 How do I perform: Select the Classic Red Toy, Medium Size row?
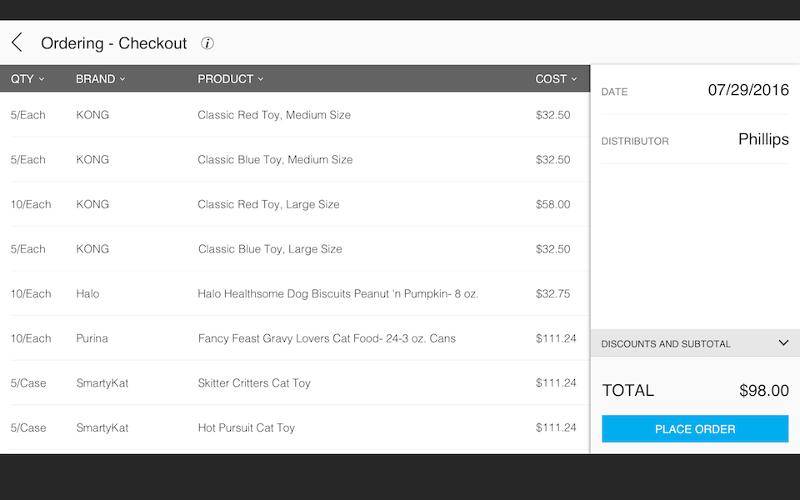pyautogui.click(x=295, y=115)
